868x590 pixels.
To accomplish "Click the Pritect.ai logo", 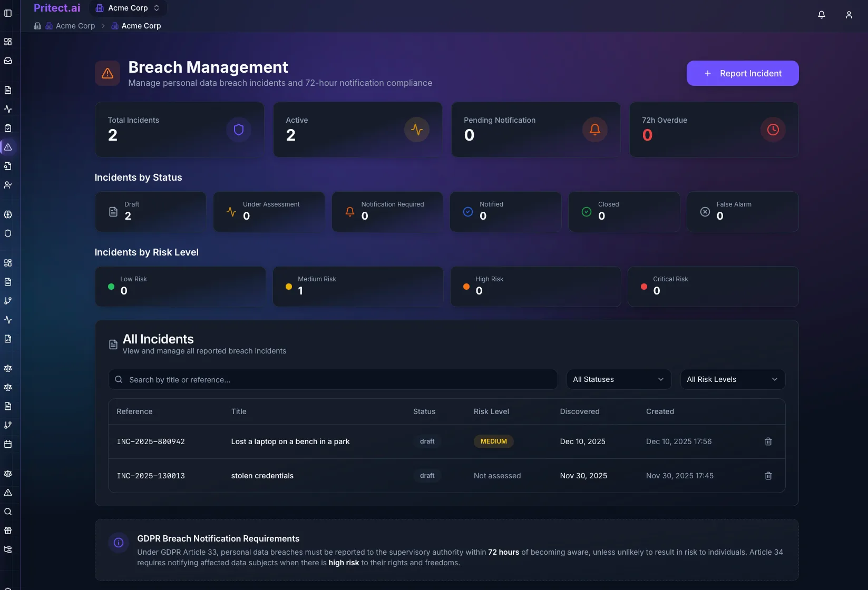I will [57, 8].
